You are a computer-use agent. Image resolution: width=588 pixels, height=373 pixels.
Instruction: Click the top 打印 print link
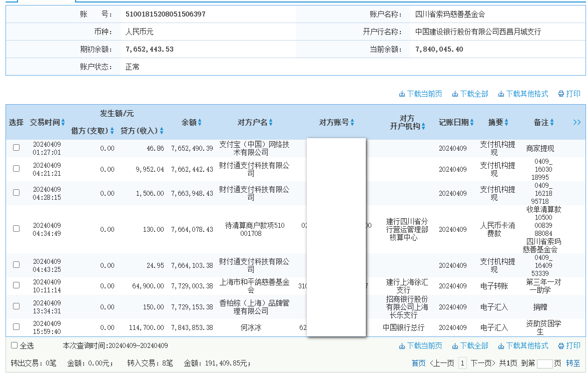[x=569, y=94]
